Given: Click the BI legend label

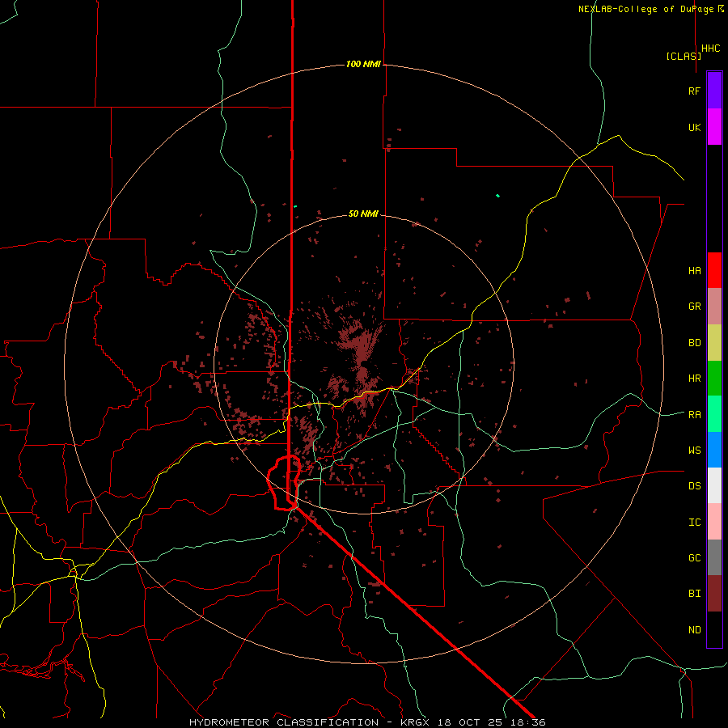Looking at the screenshot, I should [694, 594].
